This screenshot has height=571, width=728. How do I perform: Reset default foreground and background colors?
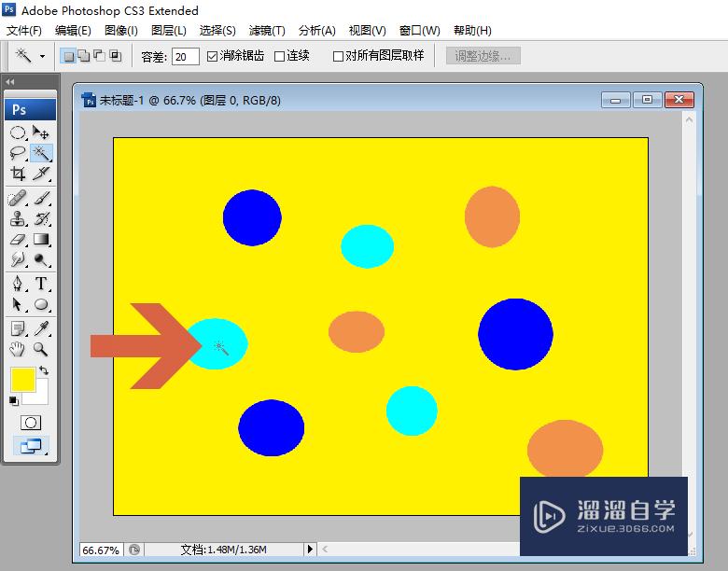[14, 401]
